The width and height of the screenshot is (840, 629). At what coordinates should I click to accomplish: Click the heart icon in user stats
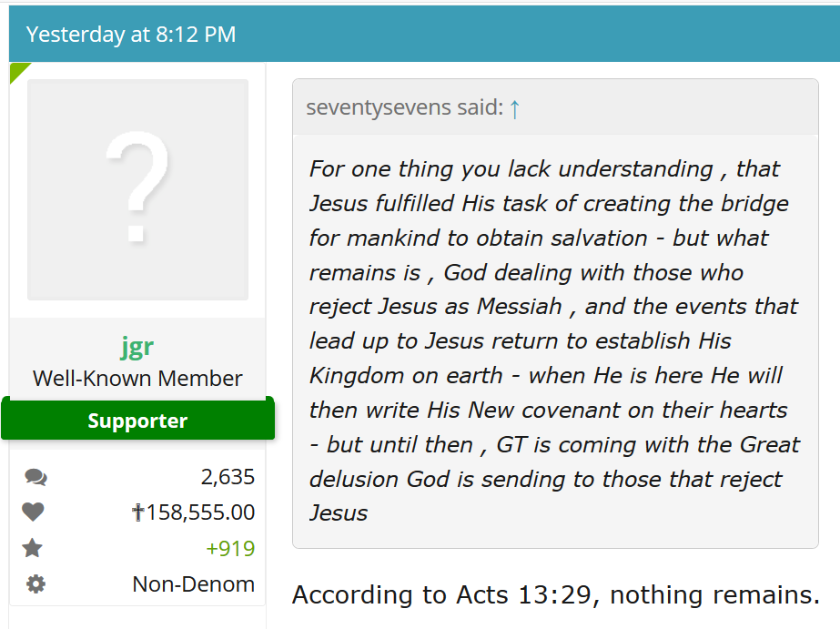[x=34, y=512]
